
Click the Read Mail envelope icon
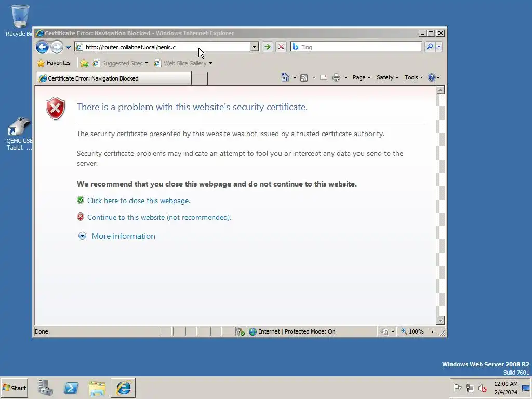tap(324, 78)
